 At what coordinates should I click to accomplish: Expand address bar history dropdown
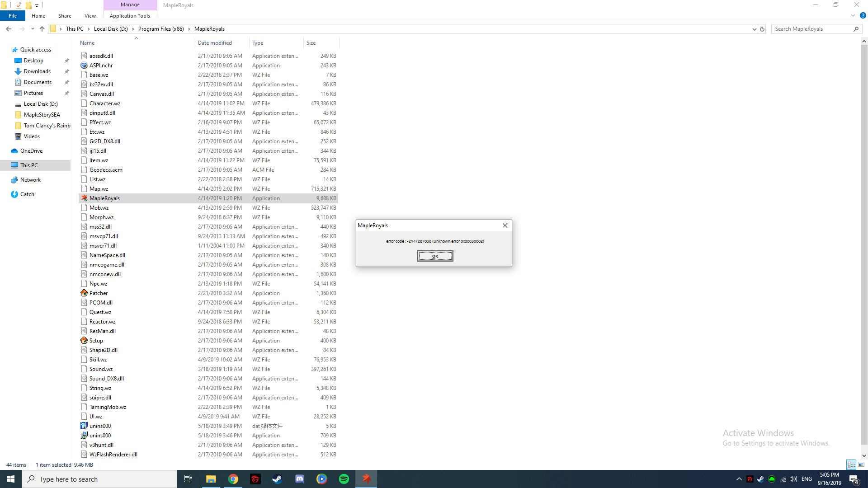coord(754,29)
